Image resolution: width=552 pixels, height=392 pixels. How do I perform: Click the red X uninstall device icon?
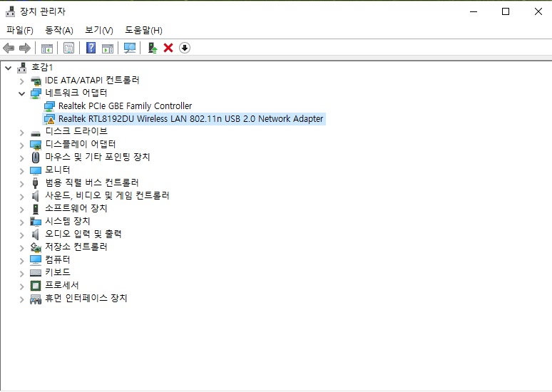[x=168, y=48]
